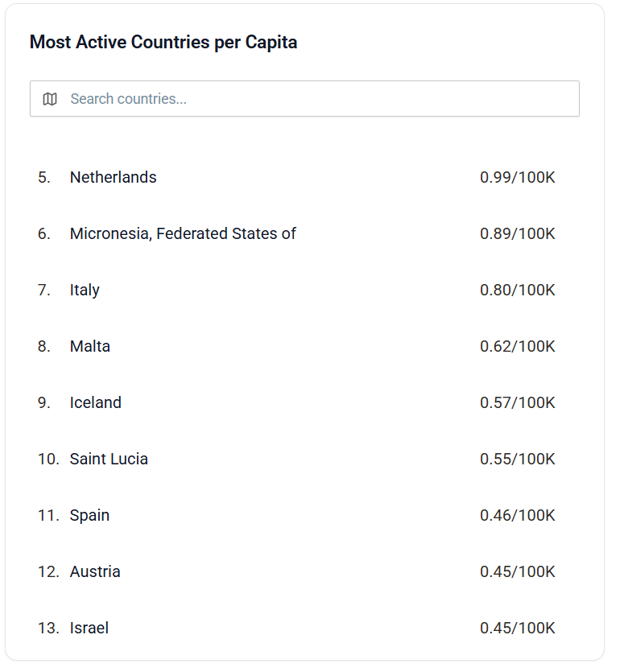Select Saint Lucia's 0.55/100K value
This screenshot has height=672, width=628.
(x=517, y=459)
